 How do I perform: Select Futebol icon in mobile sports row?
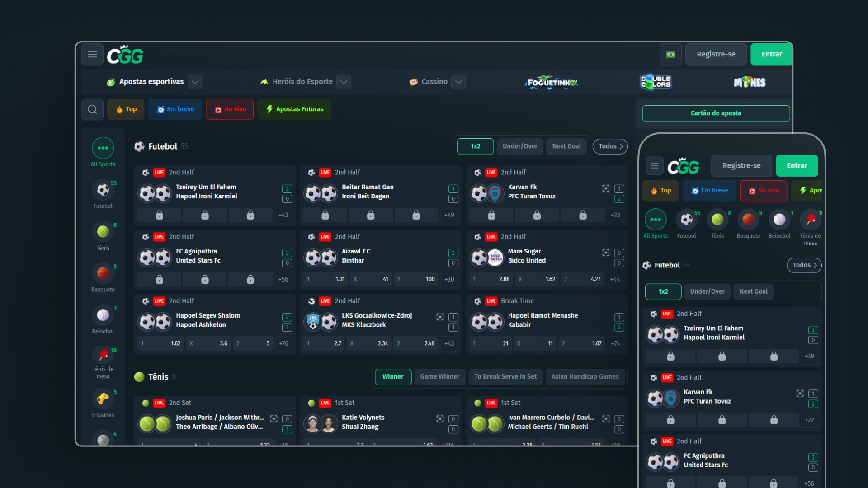[686, 220]
